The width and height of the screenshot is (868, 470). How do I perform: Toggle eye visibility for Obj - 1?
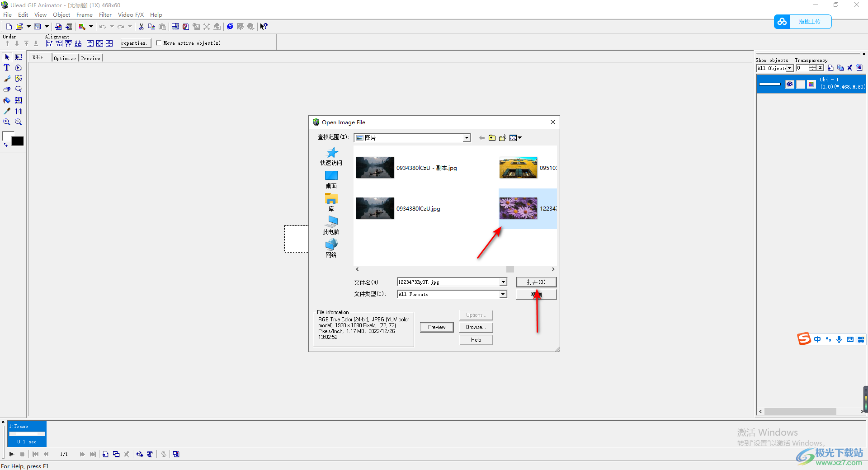pyautogui.click(x=789, y=84)
